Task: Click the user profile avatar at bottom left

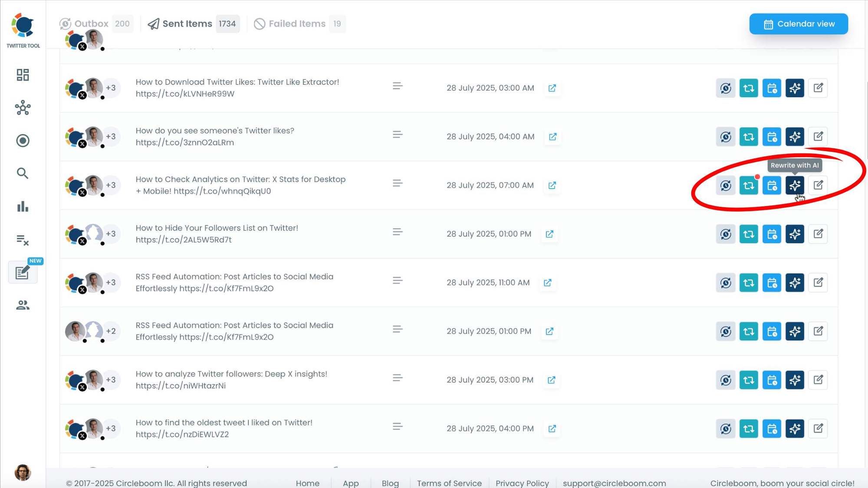Action: point(23,472)
